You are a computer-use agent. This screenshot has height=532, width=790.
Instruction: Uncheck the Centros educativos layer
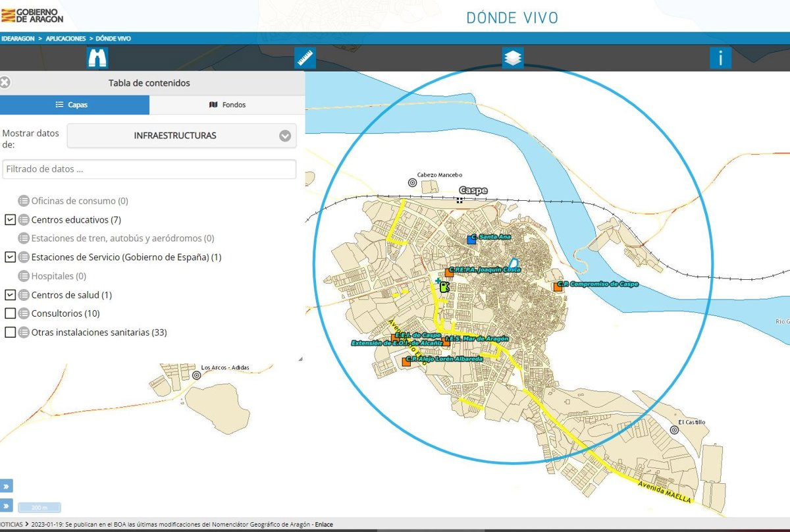pyautogui.click(x=10, y=219)
